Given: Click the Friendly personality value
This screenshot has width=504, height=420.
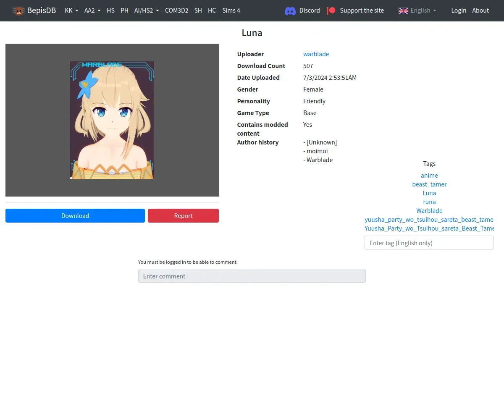Looking at the screenshot, I should (314, 101).
